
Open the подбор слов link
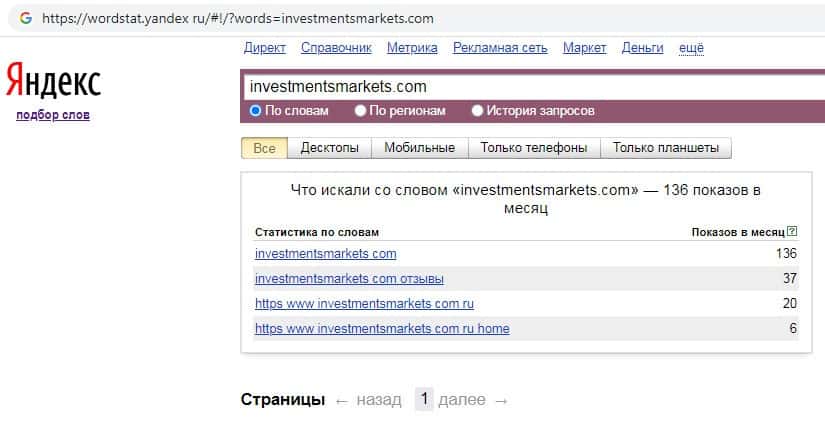coord(53,115)
